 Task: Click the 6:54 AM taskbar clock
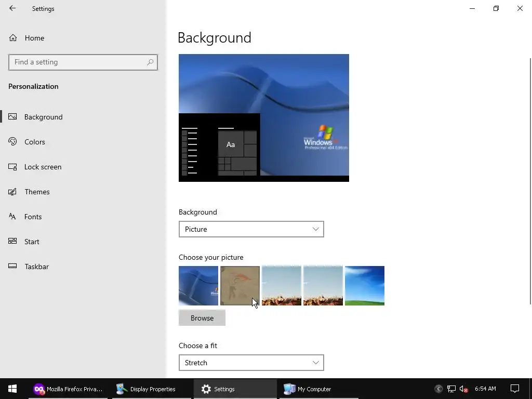[485, 389]
